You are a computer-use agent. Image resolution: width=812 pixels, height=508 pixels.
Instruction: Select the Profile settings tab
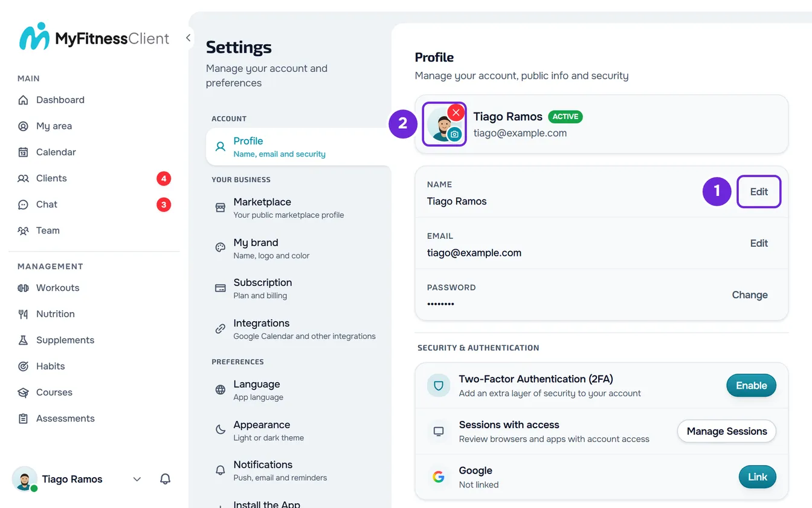pos(298,146)
